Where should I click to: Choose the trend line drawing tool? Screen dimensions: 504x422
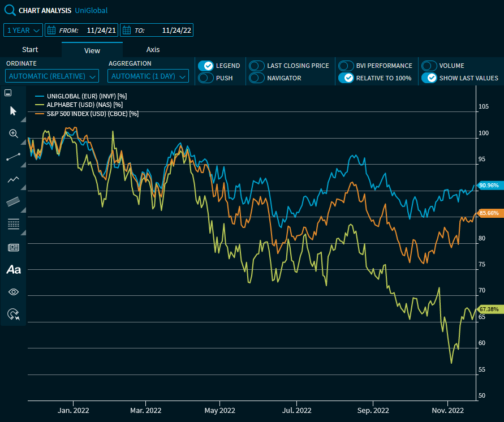pyautogui.click(x=14, y=157)
